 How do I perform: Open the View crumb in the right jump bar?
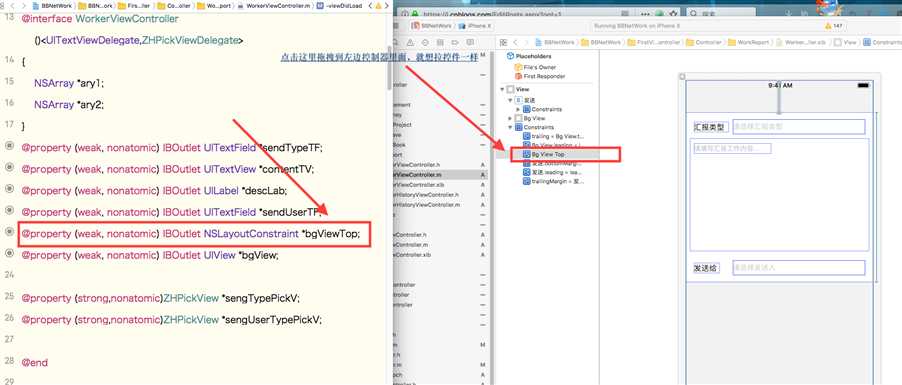tap(845, 43)
